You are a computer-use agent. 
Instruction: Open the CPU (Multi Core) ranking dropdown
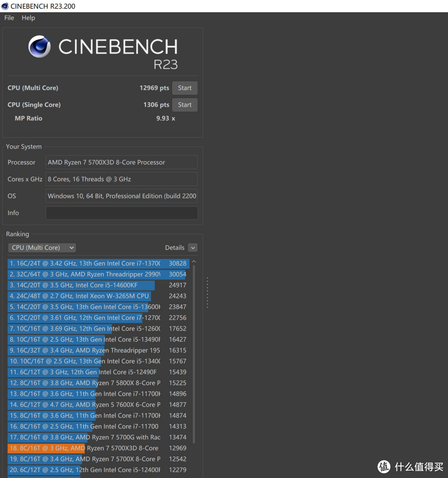[x=42, y=248]
